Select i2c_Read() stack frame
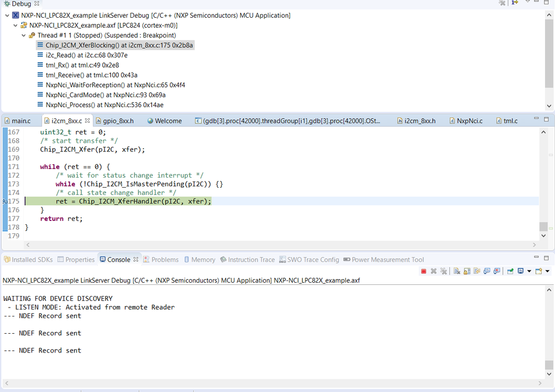The image size is (555, 392). tap(82, 55)
